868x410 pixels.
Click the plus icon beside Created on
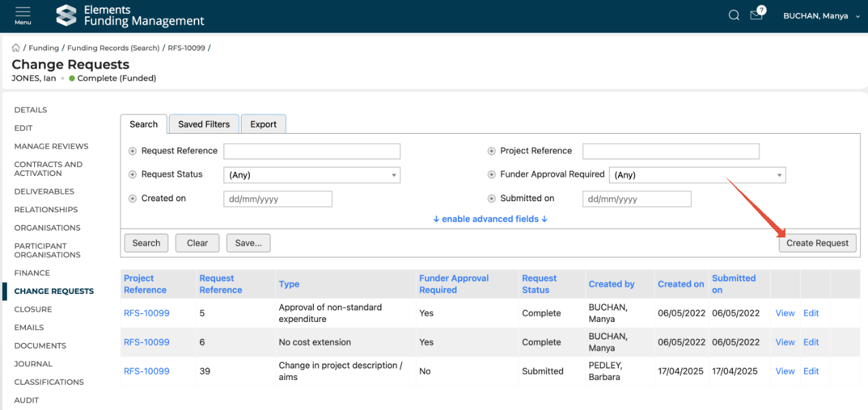[132, 199]
